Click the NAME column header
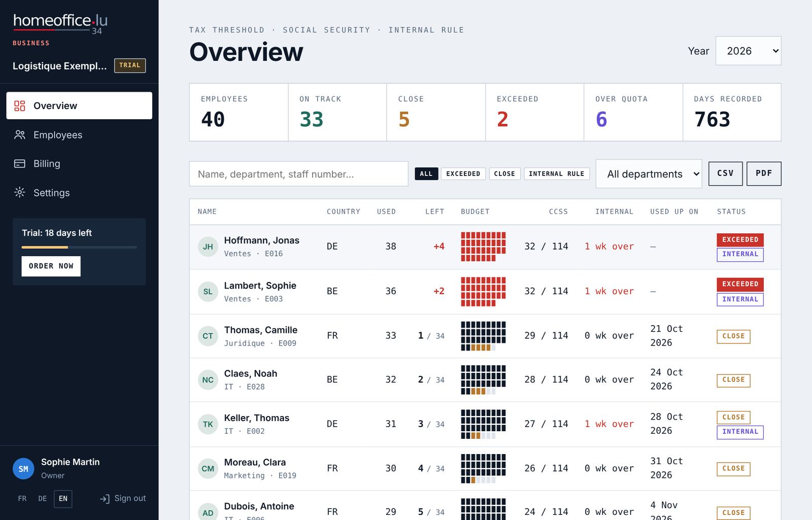The height and width of the screenshot is (520, 812). tap(207, 212)
